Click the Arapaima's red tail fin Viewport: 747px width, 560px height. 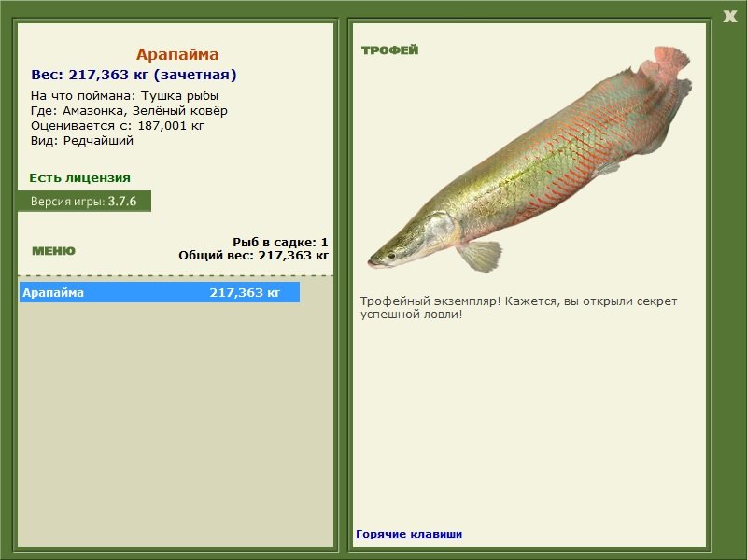click(670, 67)
